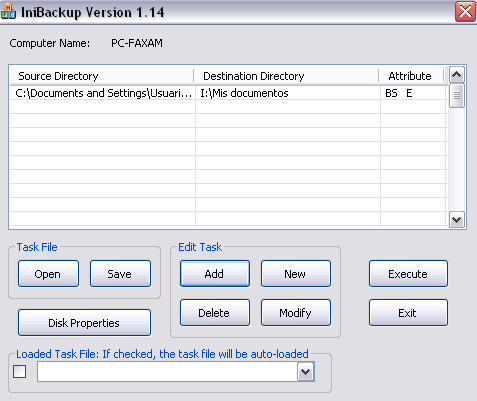Viewport: 477px width, 401px height.
Task: Click the New button in Edit Task
Action: (x=296, y=274)
